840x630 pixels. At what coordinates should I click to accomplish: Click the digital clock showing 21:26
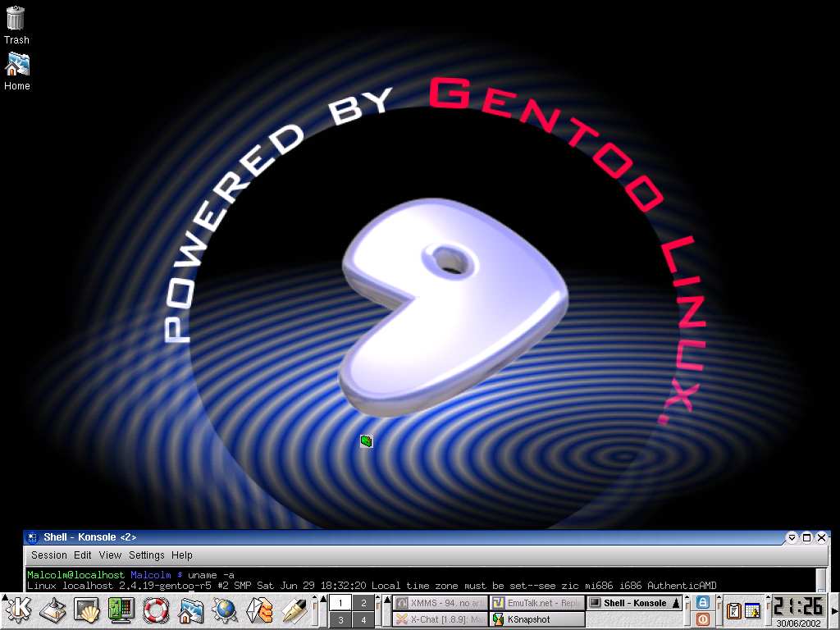pos(798,606)
